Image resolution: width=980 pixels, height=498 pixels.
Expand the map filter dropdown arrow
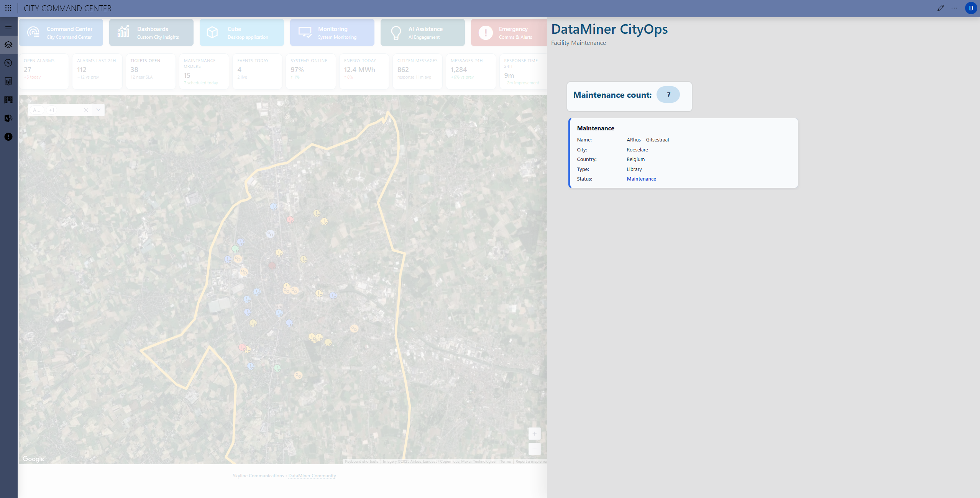click(98, 110)
